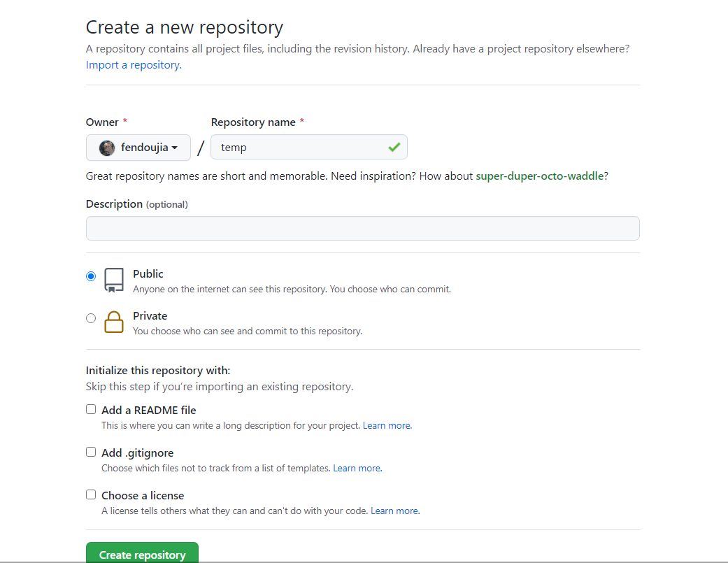Tick the Choose a license checkbox
Screen dimensions: 728x563
tap(91, 494)
